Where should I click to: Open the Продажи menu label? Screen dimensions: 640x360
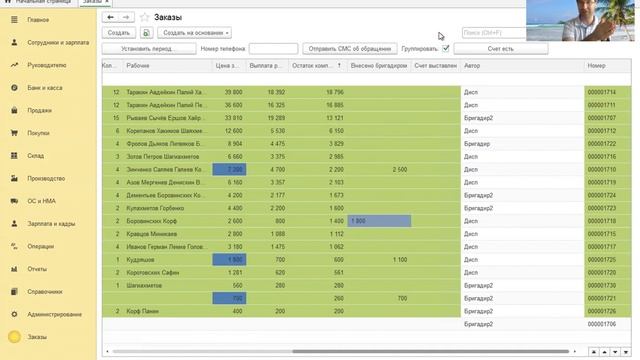40,110
